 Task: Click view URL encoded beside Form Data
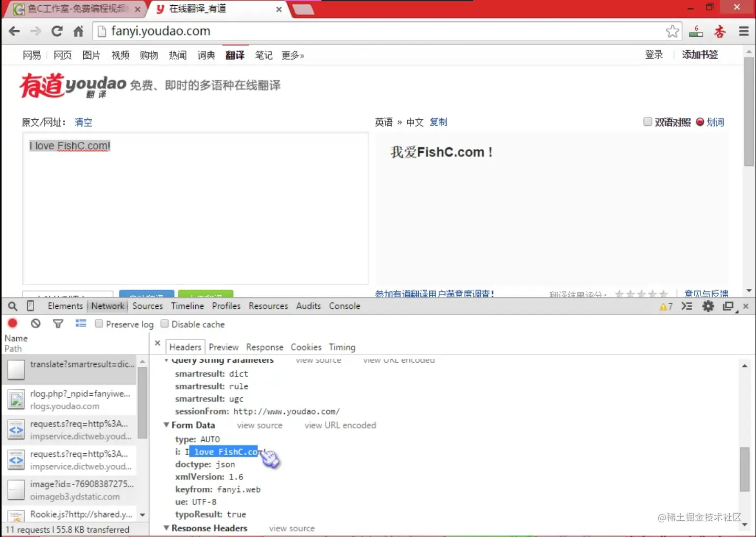click(x=340, y=425)
